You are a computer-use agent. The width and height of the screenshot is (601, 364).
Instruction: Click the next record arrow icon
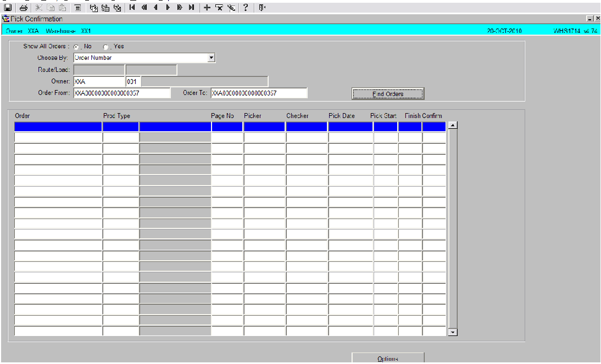168,7
